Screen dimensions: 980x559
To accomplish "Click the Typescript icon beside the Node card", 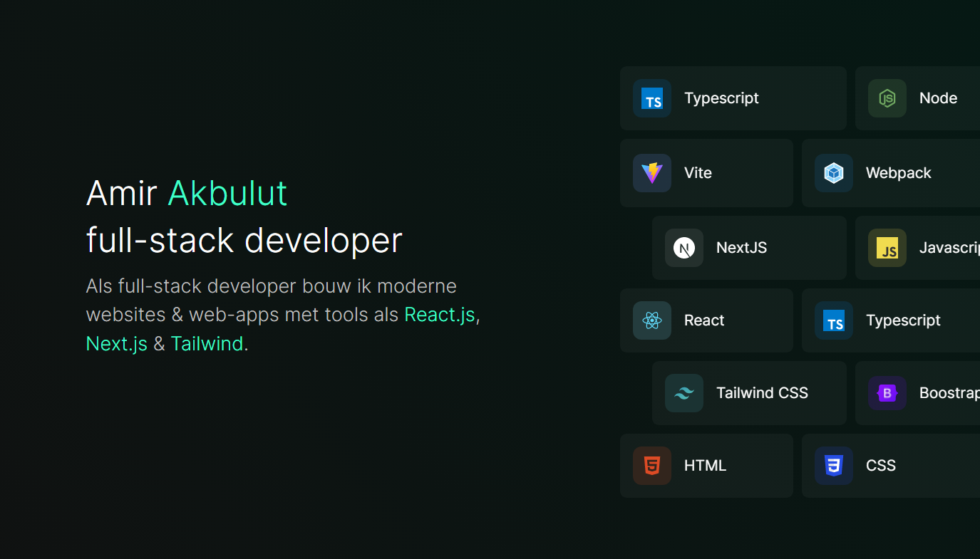I will [651, 98].
